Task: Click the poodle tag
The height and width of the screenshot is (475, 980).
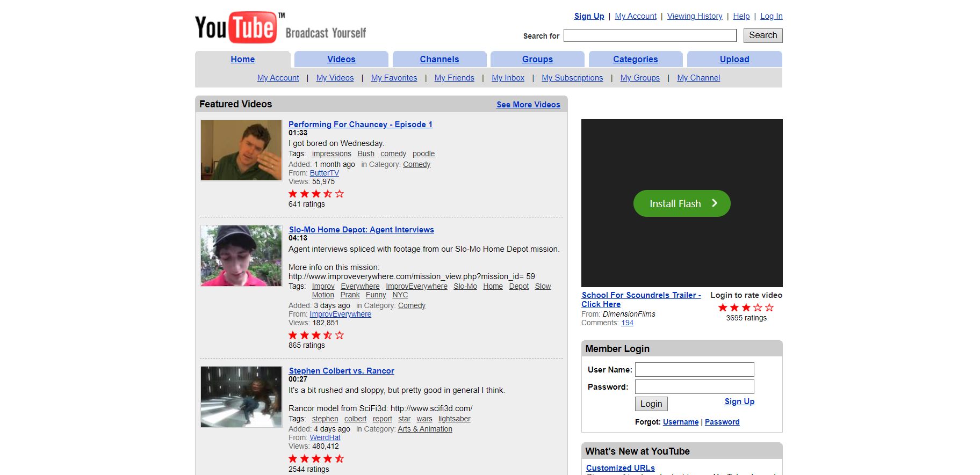Action: click(423, 154)
